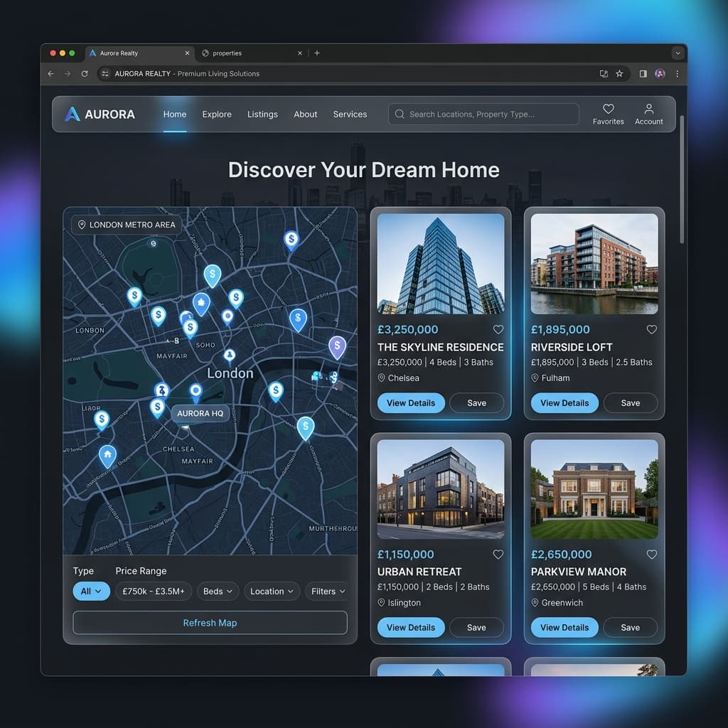
Task: Click the home pin on map
Action: coord(108,456)
